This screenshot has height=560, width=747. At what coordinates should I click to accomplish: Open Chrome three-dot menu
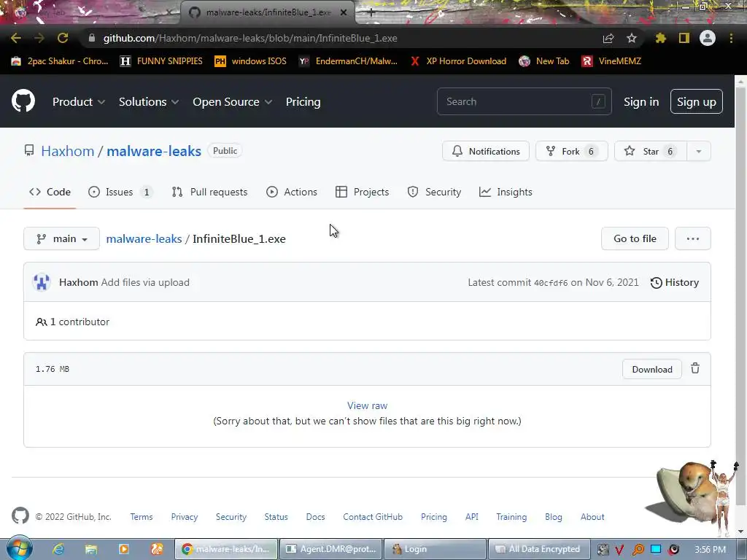[731, 38]
